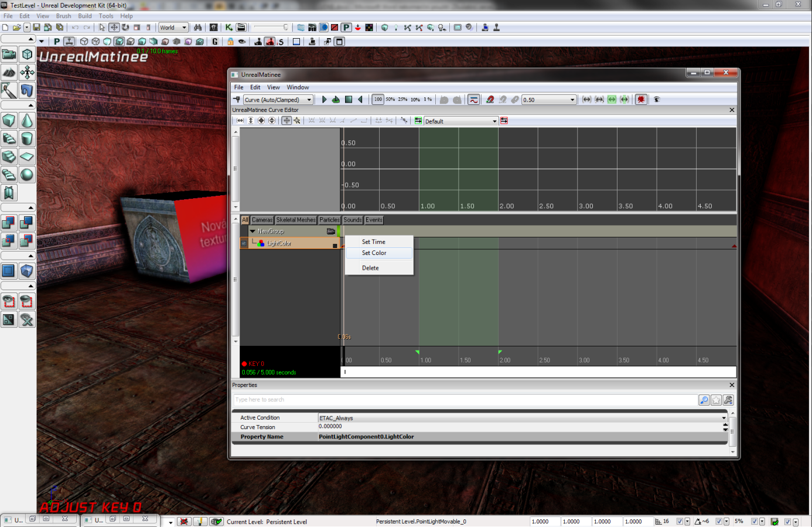Click the CSG Subtract icon
812x527 pixels.
pos(27,223)
